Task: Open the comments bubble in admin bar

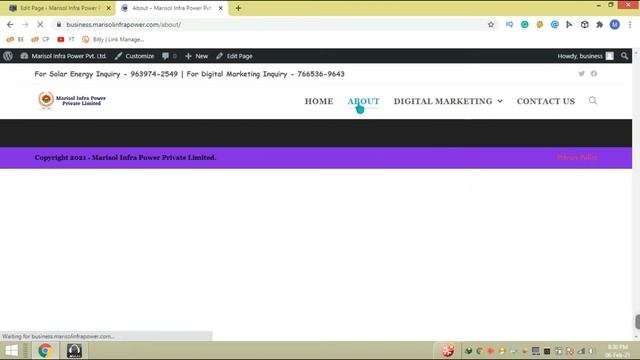Action: coord(169,56)
